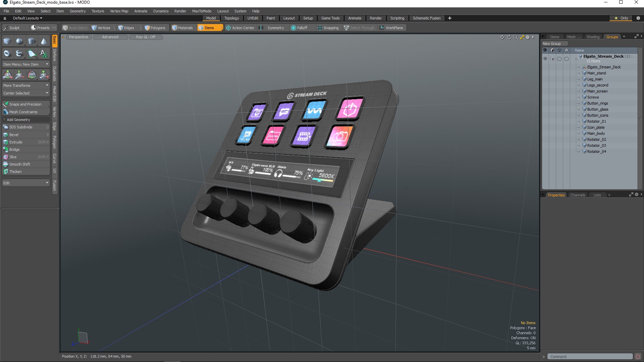Open the Vertex Map menu
This screenshot has width=644, height=362.
coord(119,11)
